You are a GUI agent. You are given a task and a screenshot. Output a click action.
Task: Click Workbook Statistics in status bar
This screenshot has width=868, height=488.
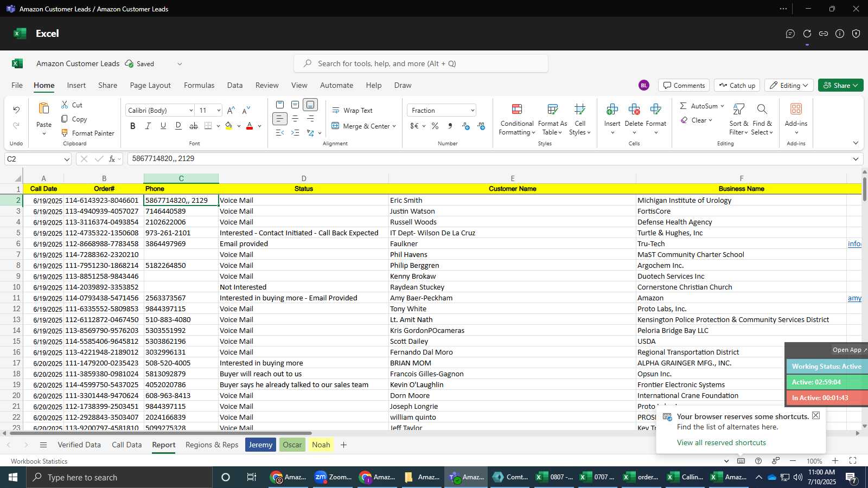[x=39, y=461]
